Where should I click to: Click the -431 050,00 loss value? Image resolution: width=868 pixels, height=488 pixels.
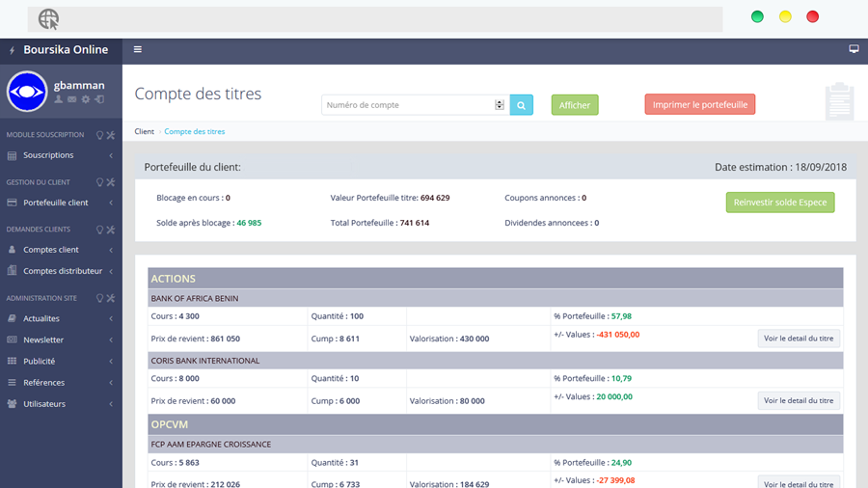[618, 335]
